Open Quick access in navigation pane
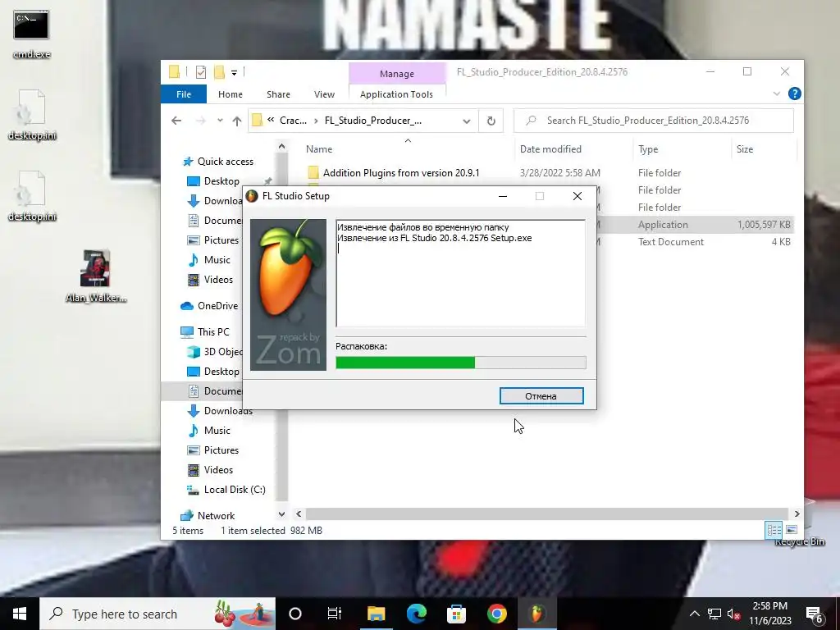The image size is (840, 630). (x=225, y=162)
